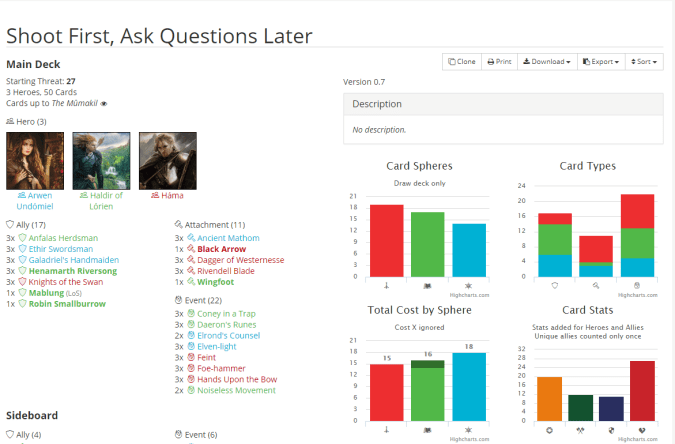Click the Lore sphere icon under Card Spheres
The image size is (675, 444).
(x=428, y=287)
